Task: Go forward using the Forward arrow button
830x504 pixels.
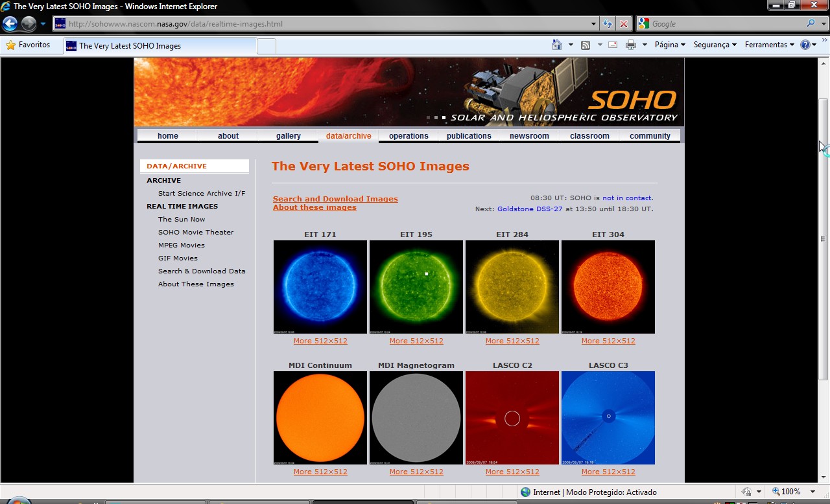Action: (x=29, y=24)
